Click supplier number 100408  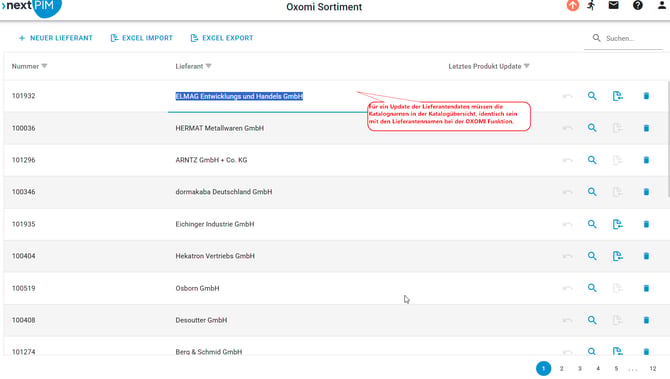(x=24, y=320)
